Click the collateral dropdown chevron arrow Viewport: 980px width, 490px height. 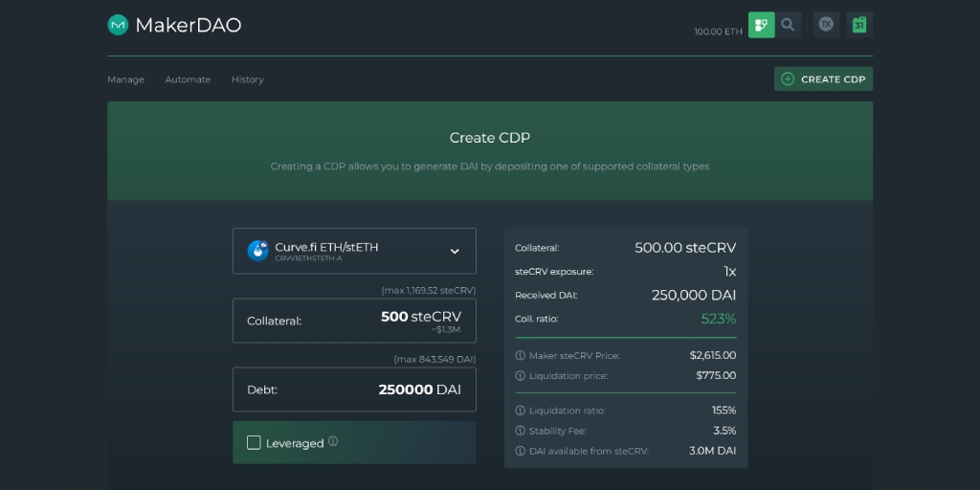pos(455,252)
